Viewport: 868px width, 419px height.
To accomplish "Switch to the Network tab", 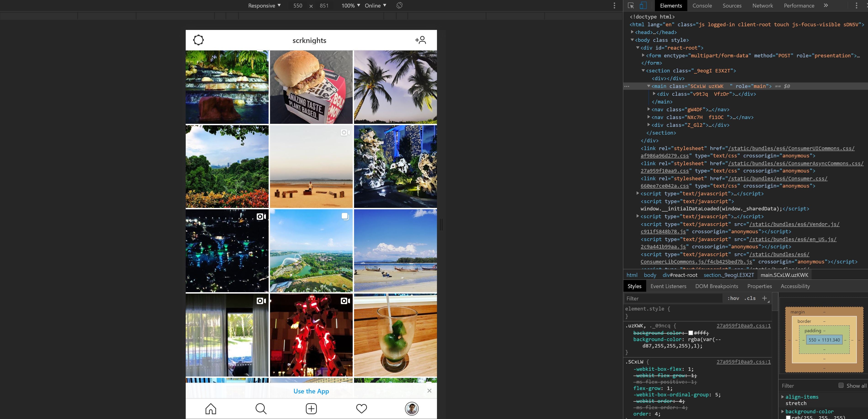I will point(762,5).
